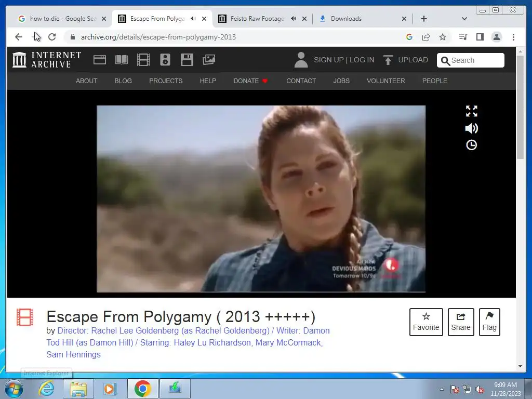Image resolution: width=532 pixels, height=399 pixels.
Task: Toggle the browser side panel
Action: [x=480, y=37]
